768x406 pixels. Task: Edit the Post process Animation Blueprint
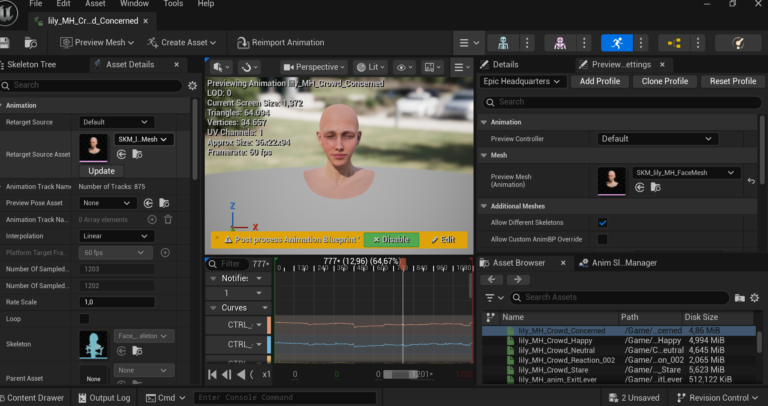coord(443,240)
